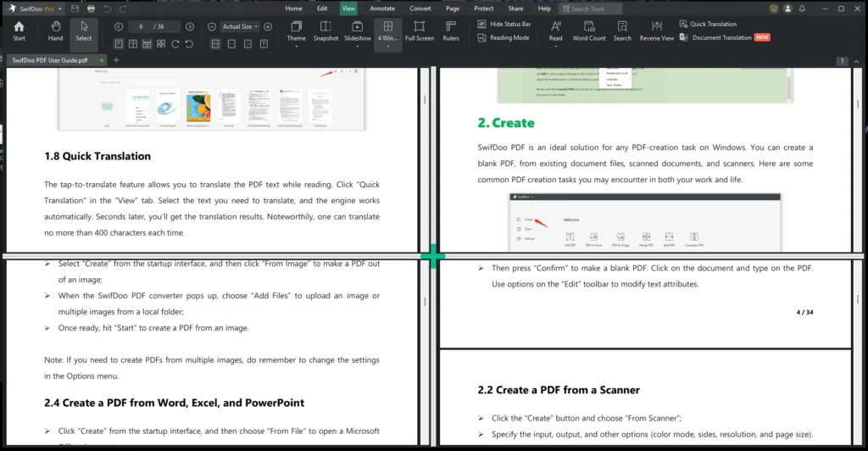Choose two-page view layout

point(133,44)
